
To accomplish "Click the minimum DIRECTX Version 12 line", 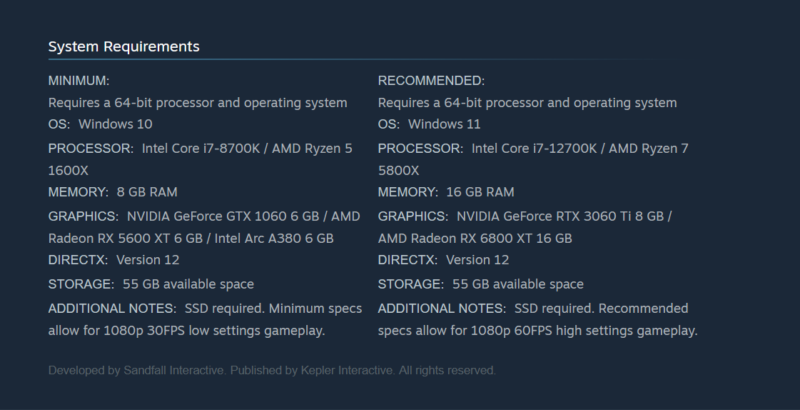I will click(x=114, y=260).
